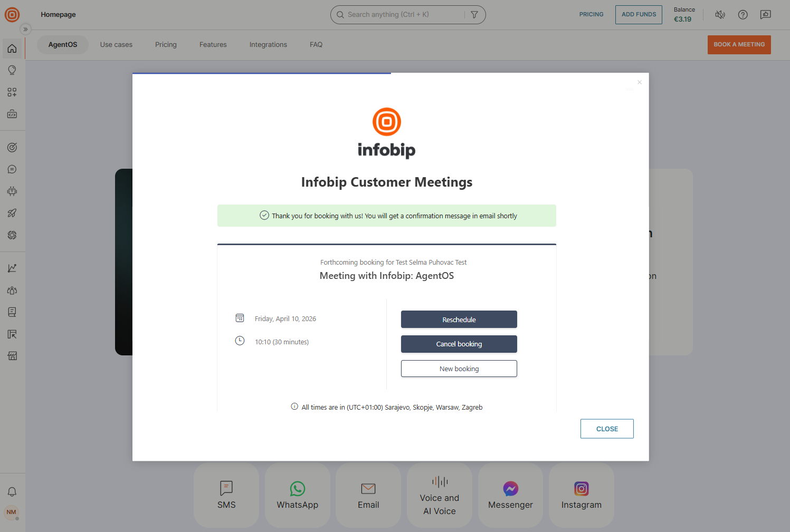Open the Email channel icon
Viewport: 790px width, 532px height.
pyautogui.click(x=368, y=489)
